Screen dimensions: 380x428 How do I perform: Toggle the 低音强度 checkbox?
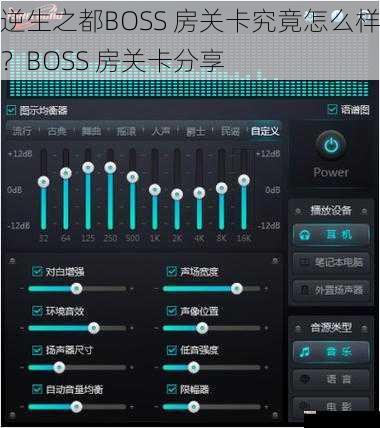coord(171,350)
